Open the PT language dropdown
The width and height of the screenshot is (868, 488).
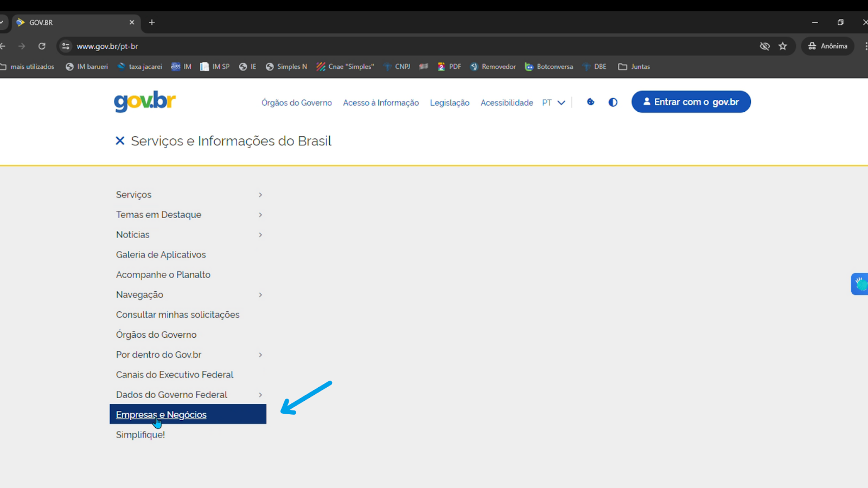click(x=553, y=102)
